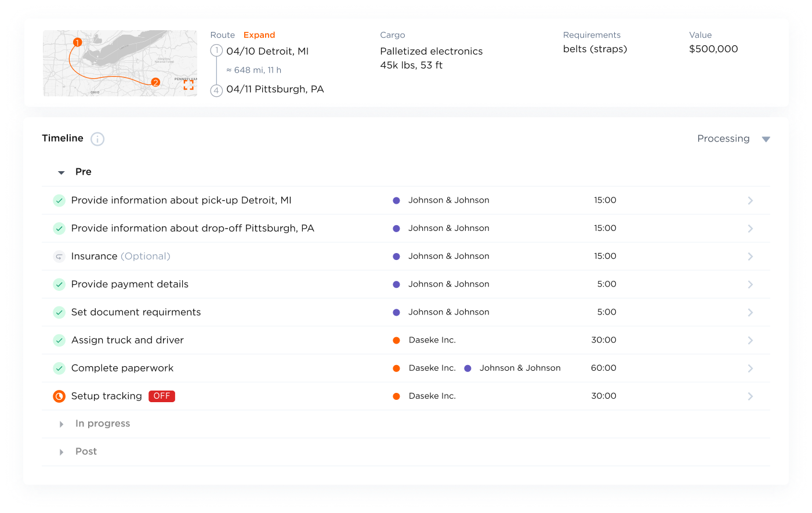Click orange map marker 2
Viewport: 812px width, 513px height.
155,82
